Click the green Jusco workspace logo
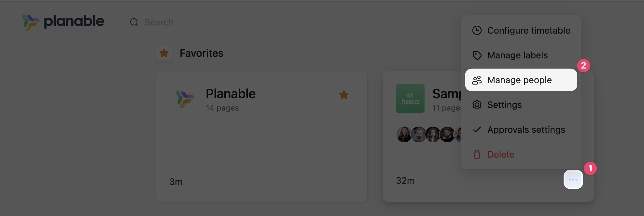 (x=410, y=99)
